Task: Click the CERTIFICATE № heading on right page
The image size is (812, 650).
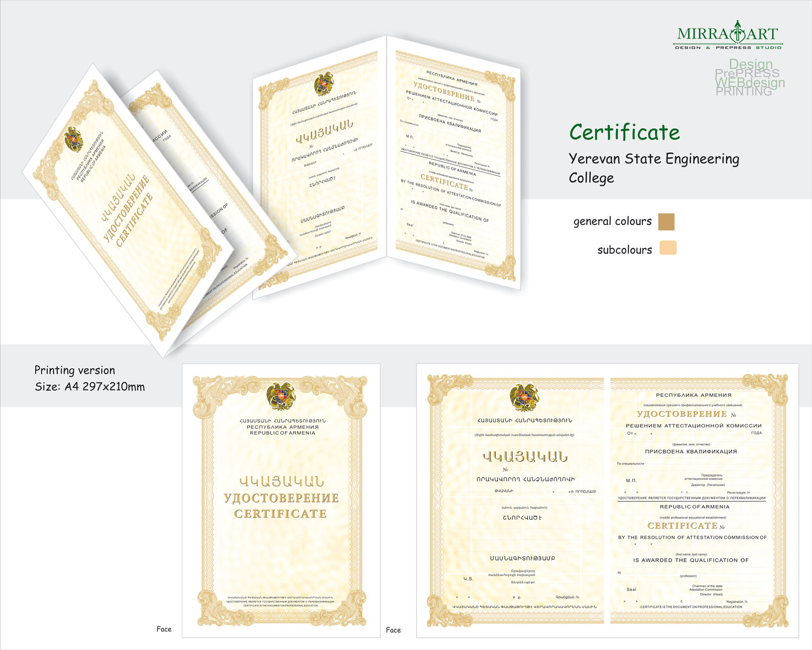Action: point(686,526)
